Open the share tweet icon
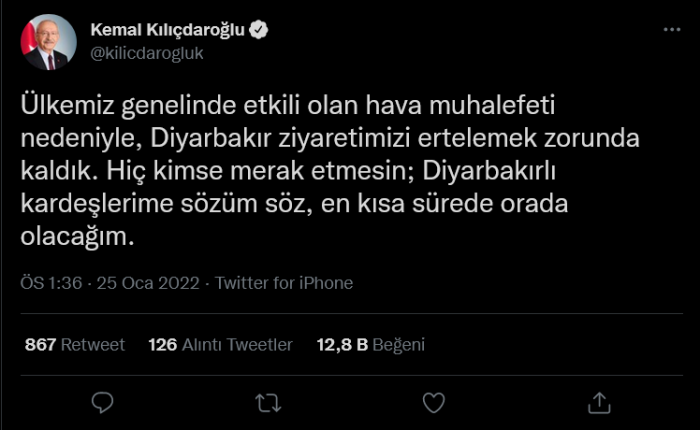The image size is (700, 430). coord(598,402)
